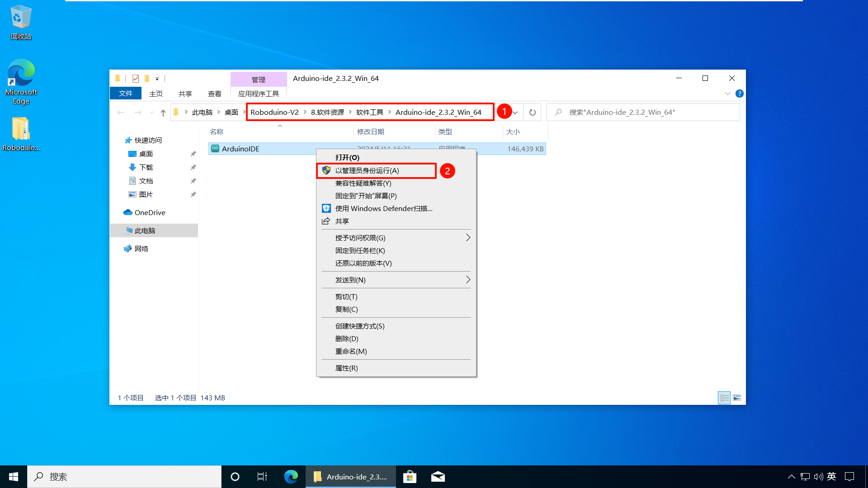The image size is (868, 488).
Task: Open the recent locations dropdown arrow
Action: tap(151, 113)
